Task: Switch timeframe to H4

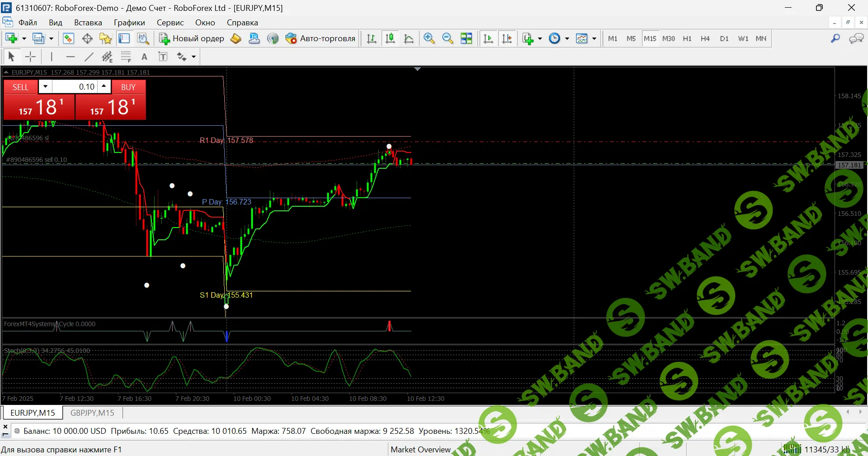Action: click(x=705, y=39)
